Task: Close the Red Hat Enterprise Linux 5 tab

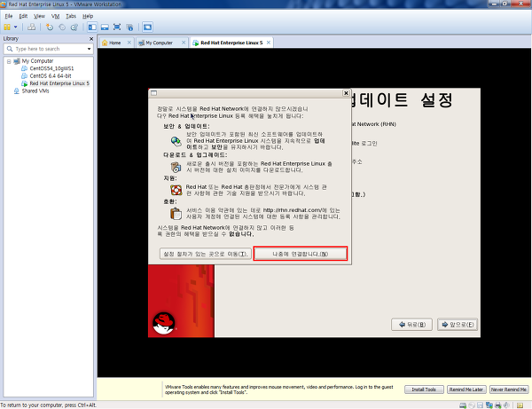Action: click(269, 43)
